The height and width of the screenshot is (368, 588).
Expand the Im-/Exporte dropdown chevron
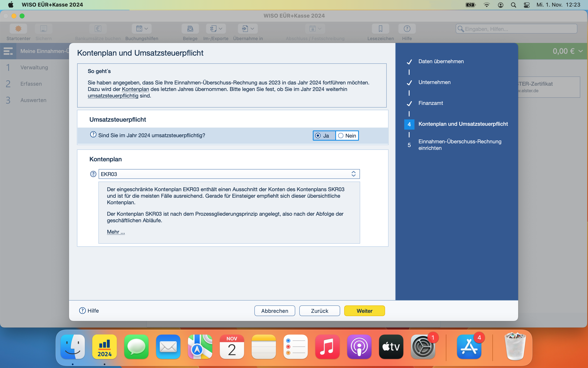(x=220, y=29)
